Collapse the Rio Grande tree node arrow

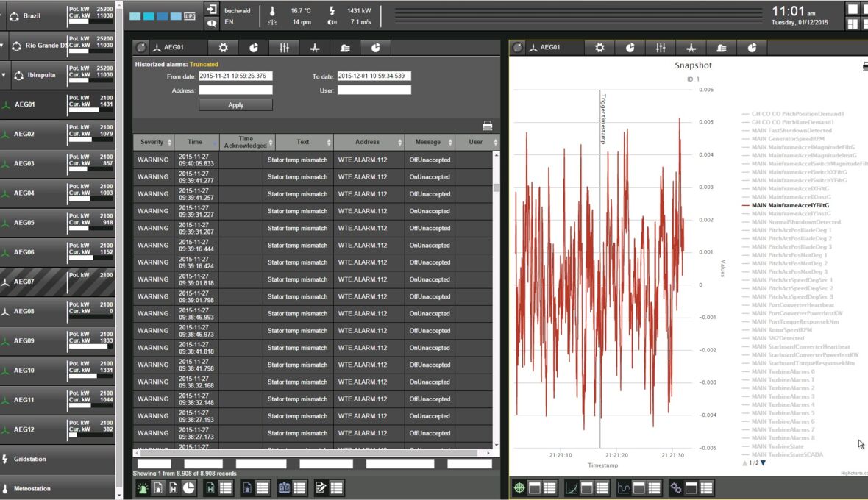tap(2, 46)
